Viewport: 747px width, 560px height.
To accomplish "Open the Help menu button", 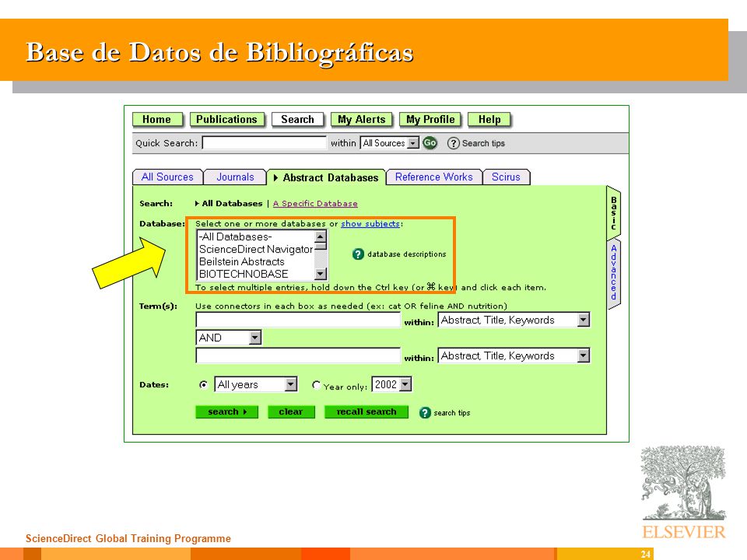I will pyautogui.click(x=489, y=120).
